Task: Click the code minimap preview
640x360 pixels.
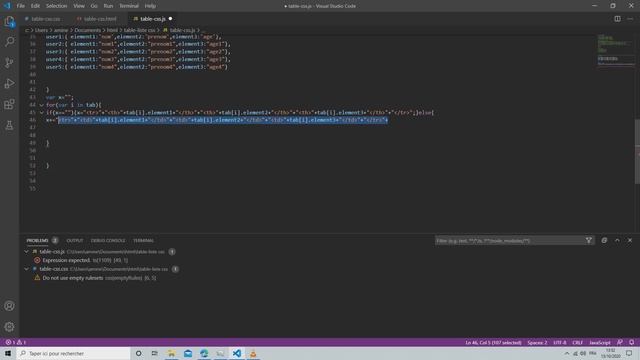Action: tap(616, 50)
